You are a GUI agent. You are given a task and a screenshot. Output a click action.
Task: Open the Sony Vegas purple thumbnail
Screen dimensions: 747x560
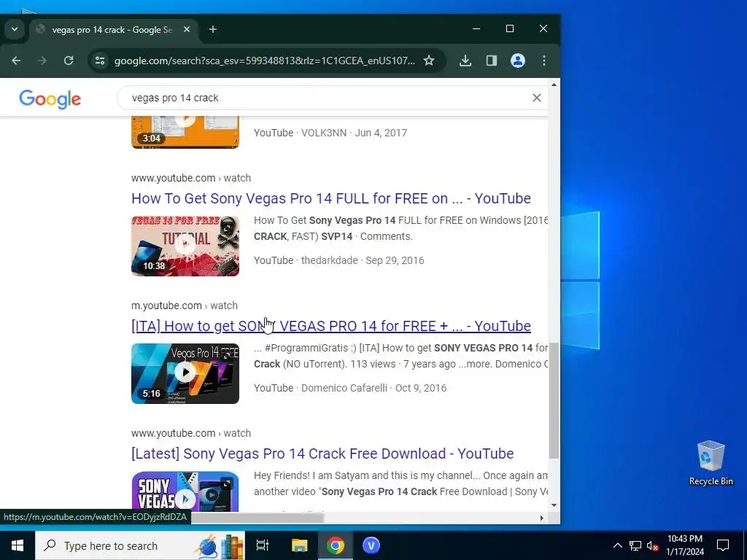(185, 491)
